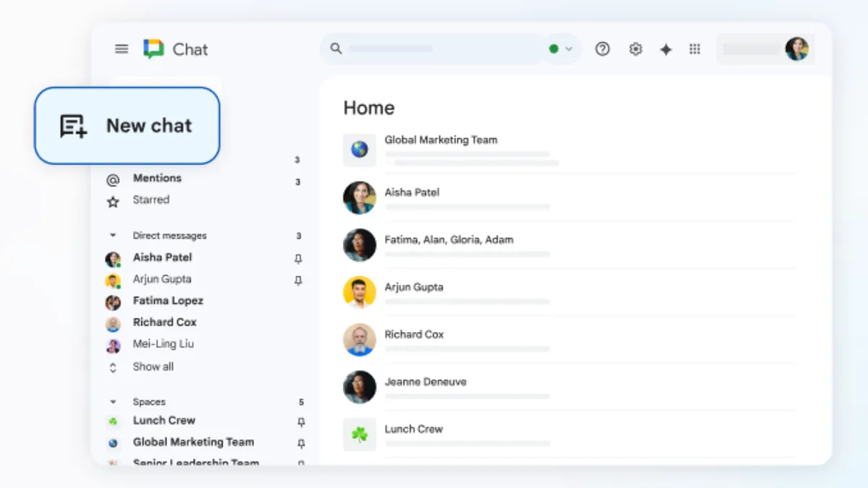Open the green status indicator dropdown
Screen dimensions: 868x488
coord(561,49)
